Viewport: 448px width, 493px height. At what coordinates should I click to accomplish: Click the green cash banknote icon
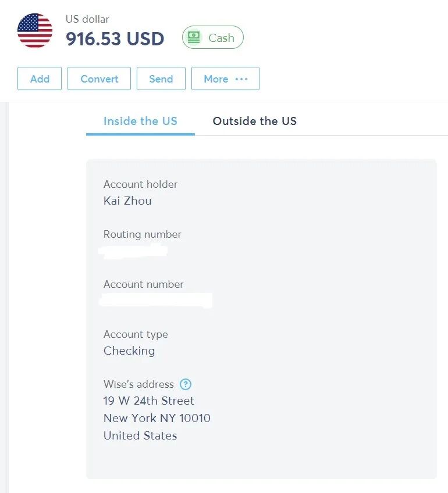[194, 38]
